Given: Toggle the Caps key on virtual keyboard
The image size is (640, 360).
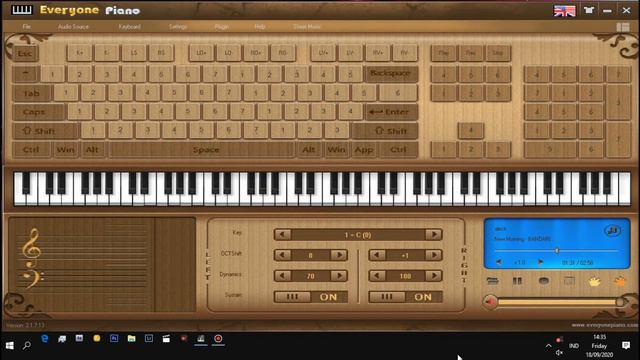Looking at the screenshot, I should point(38,112).
